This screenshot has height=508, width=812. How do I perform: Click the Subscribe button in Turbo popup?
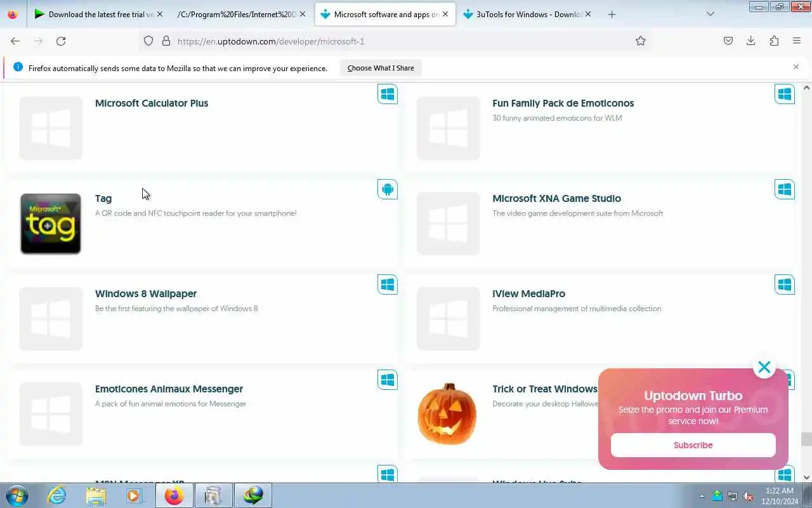coord(693,445)
